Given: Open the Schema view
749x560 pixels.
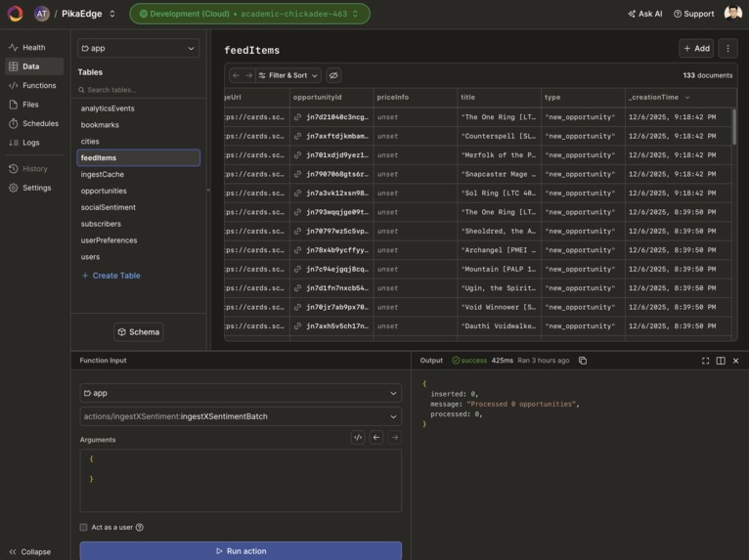Looking at the screenshot, I should point(139,332).
